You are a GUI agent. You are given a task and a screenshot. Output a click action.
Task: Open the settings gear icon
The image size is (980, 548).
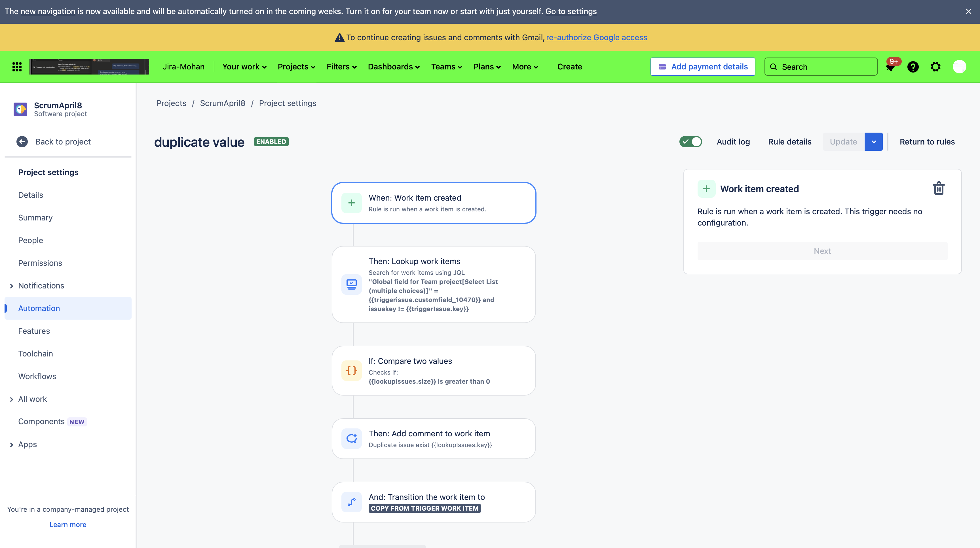(935, 67)
